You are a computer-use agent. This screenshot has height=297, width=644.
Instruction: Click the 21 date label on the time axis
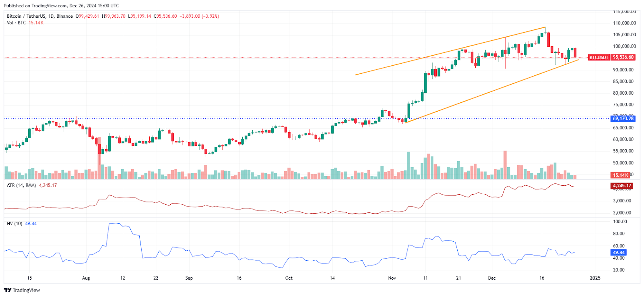click(x=458, y=278)
